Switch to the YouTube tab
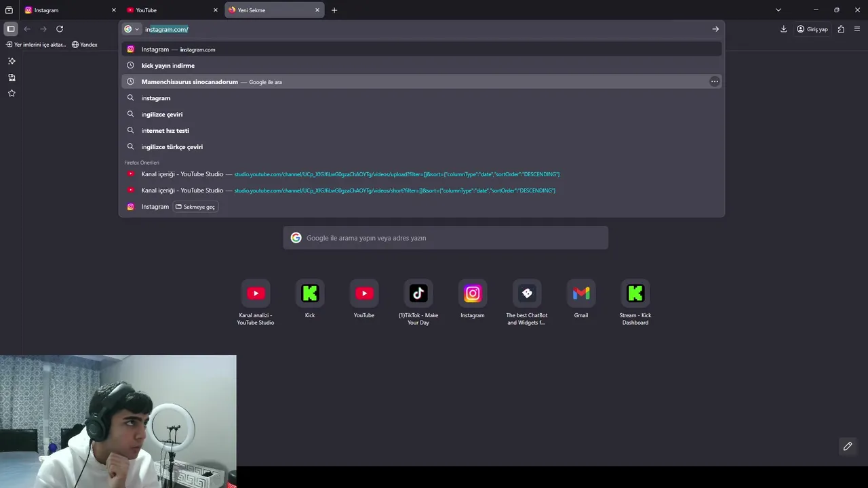This screenshot has height=488, width=868. tap(172, 10)
